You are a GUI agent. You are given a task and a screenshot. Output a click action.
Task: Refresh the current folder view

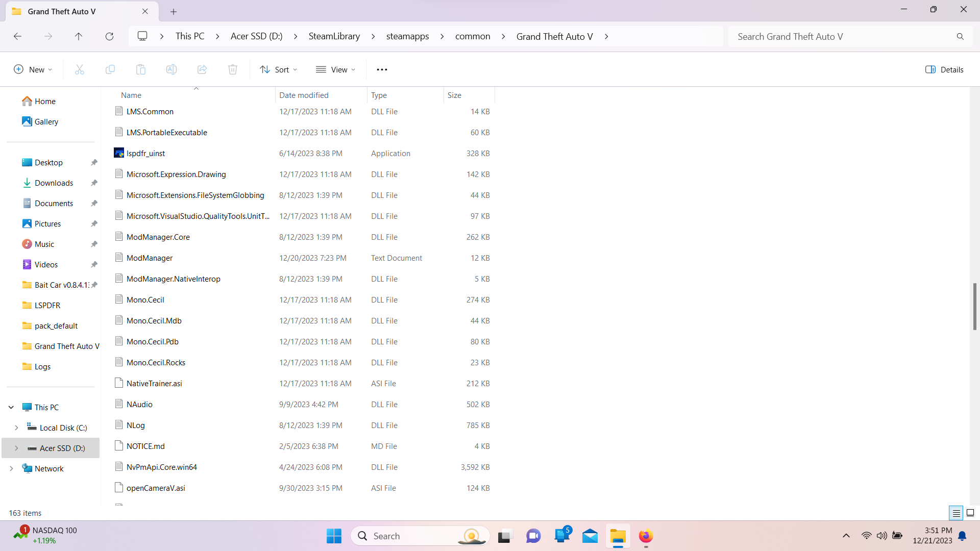[109, 36]
